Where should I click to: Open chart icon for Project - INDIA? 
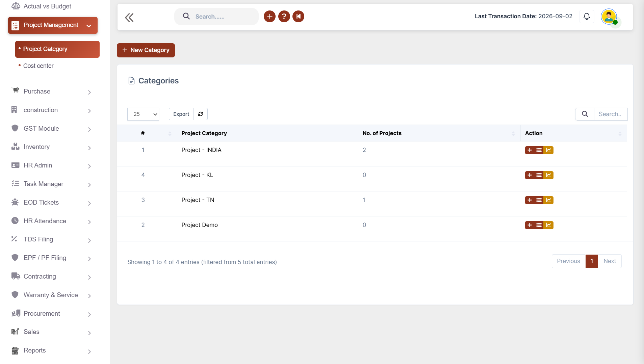(x=548, y=150)
